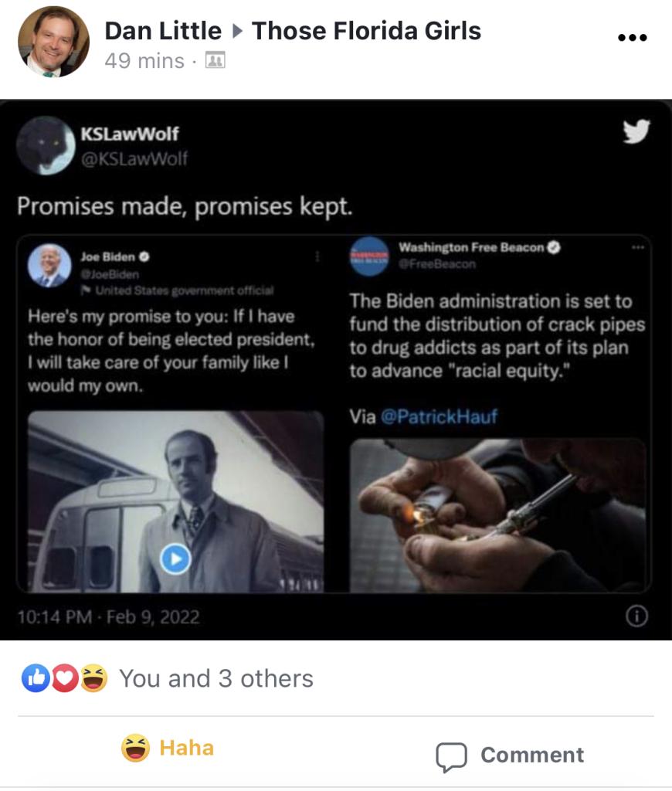Click the @PatrickHauf mention link
Viewport: 672px width, 791px height.
click(439, 416)
